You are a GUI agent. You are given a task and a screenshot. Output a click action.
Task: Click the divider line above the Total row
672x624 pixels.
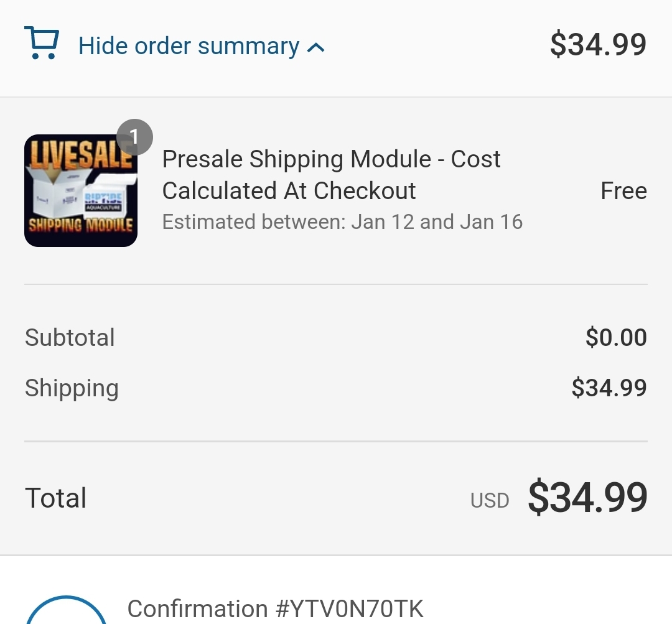pos(336,442)
